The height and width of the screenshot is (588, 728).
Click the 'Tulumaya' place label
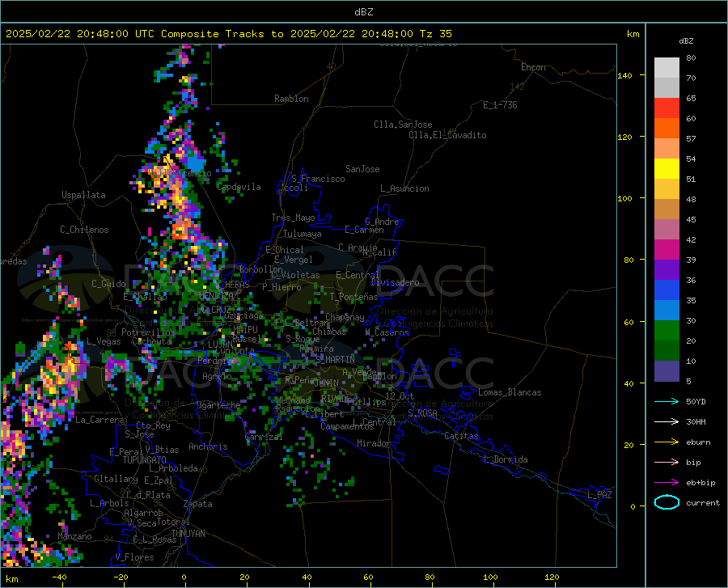point(303,234)
